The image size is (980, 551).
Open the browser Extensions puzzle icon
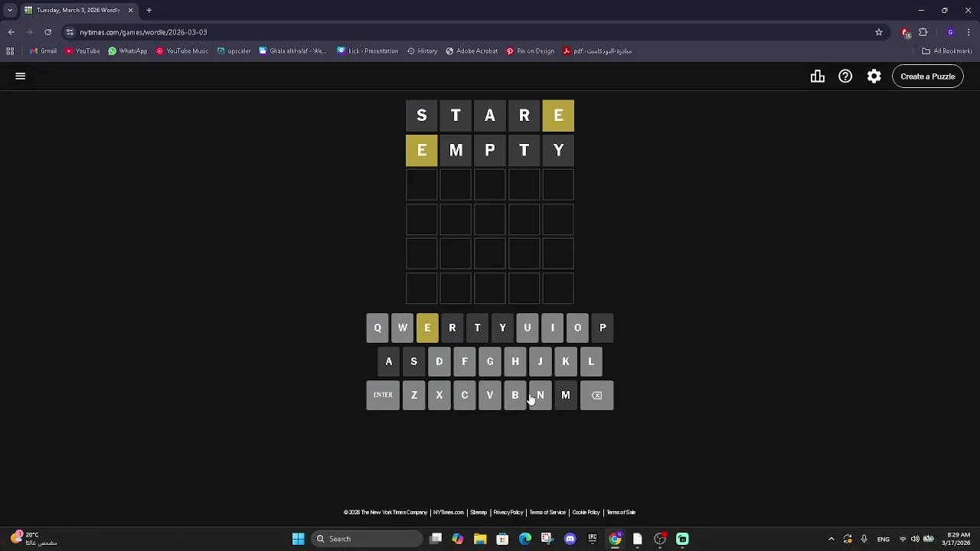[x=923, y=32]
